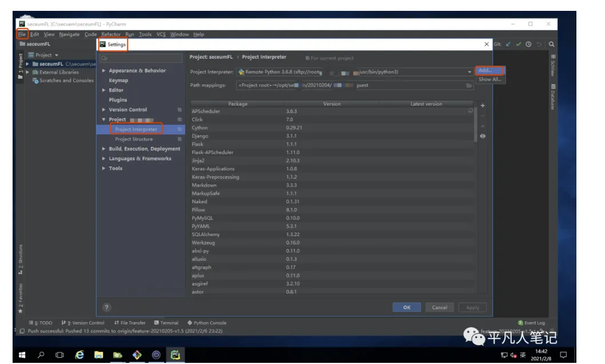The image size is (605, 364).
Task: Toggle show early releases eye icon
Action: point(483,136)
